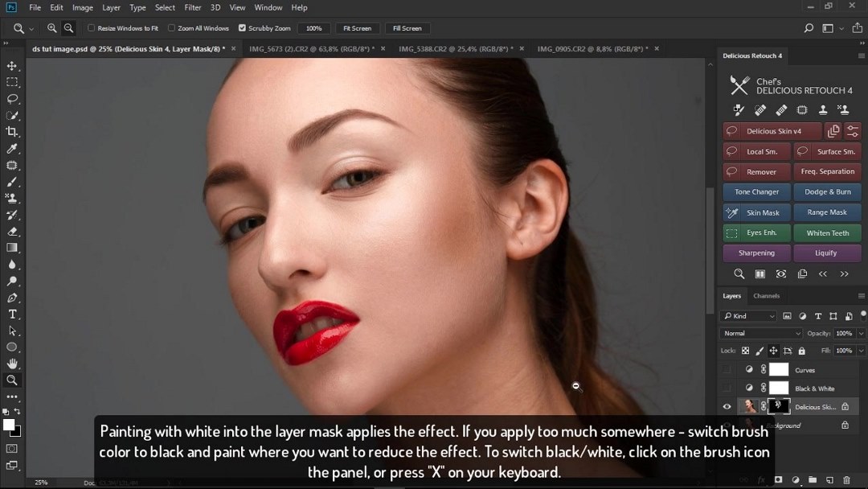The width and height of the screenshot is (868, 489).
Task: Open Photoshop search from the options bar
Action: click(x=809, y=27)
